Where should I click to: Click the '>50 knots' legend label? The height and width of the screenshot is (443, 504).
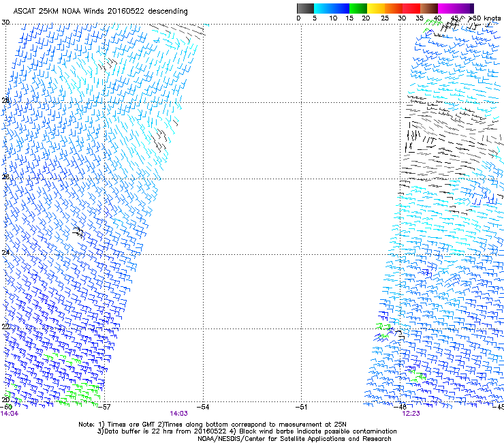click(x=485, y=18)
